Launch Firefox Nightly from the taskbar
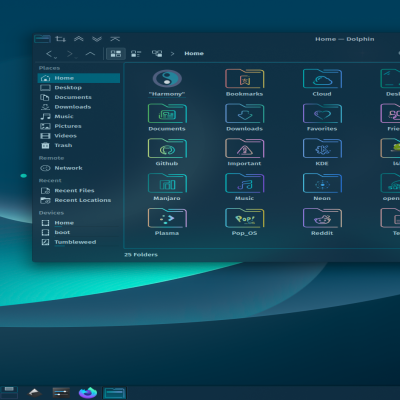Image resolution: width=400 pixels, height=400 pixels. 88,393
